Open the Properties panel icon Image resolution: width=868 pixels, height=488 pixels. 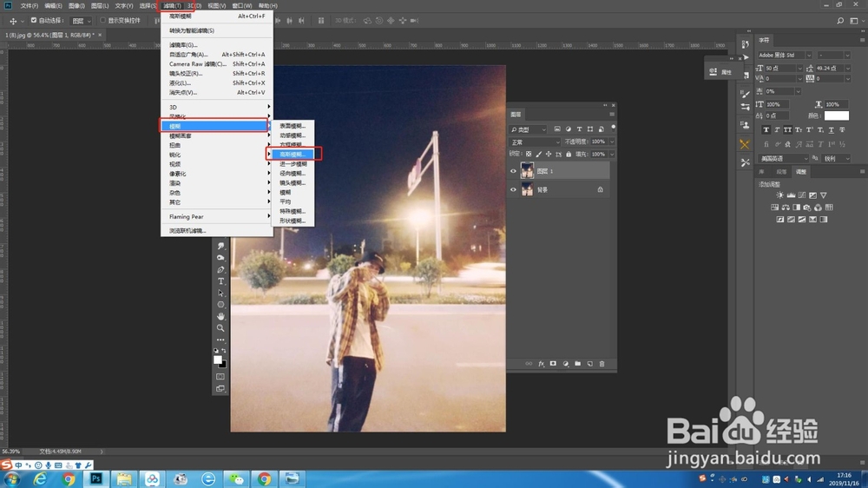713,71
